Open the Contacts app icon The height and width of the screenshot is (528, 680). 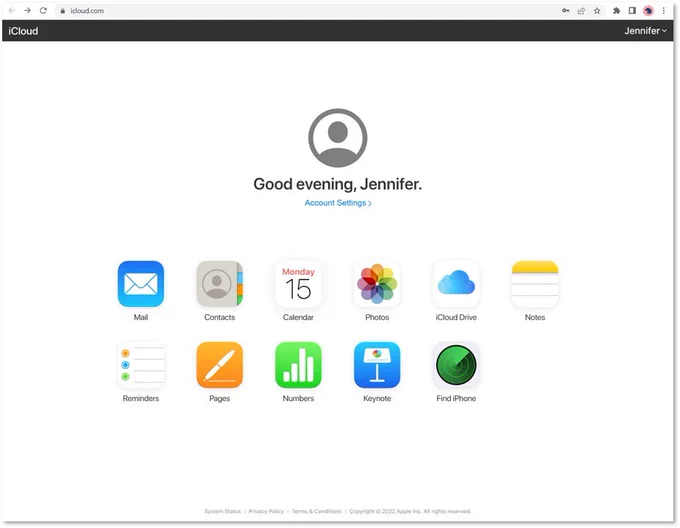point(219,284)
